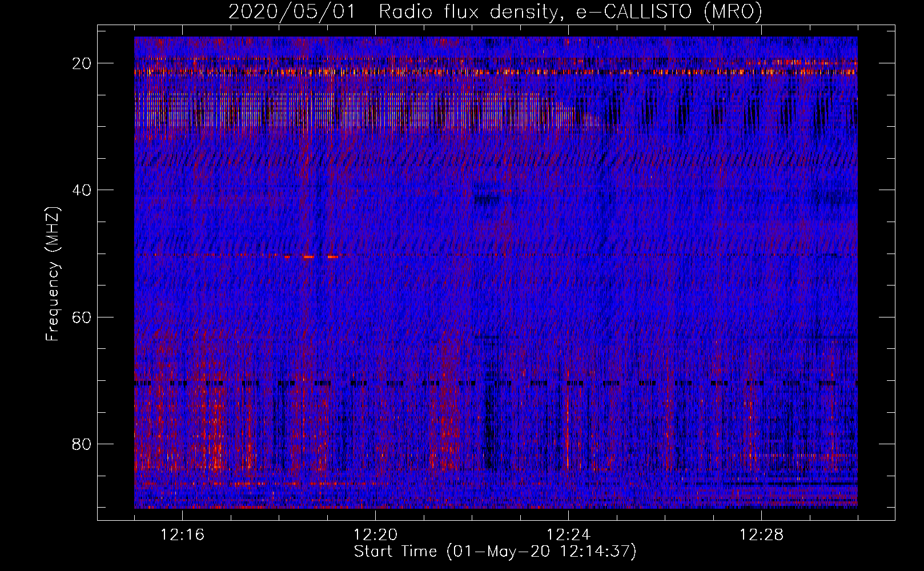Viewport: 924px width, 571px height.
Task: Click the 20 MHz frequency tick label
Action: click(82, 63)
